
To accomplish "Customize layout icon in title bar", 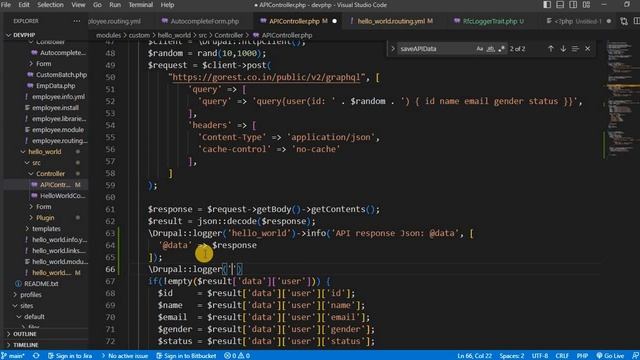I will coord(587,5).
